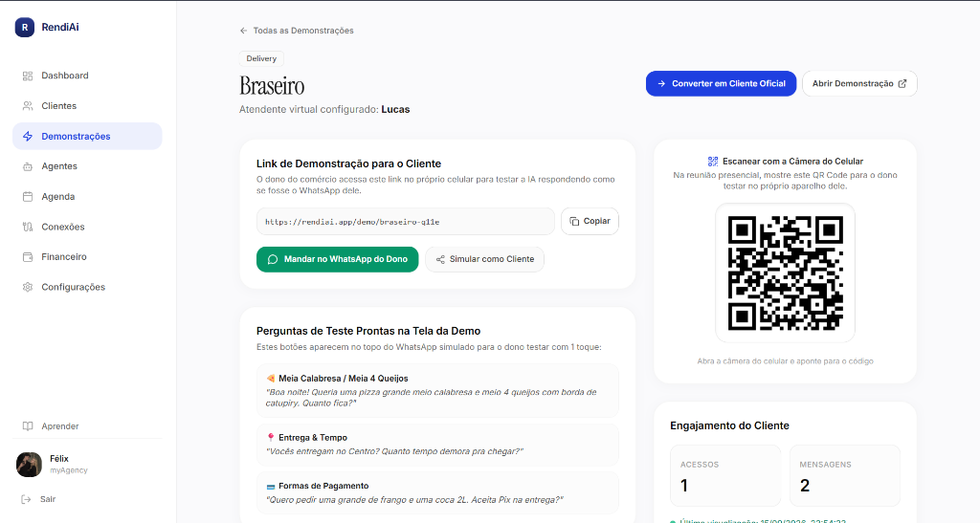Click the QR scan icon beside Escanear
This screenshot has width=980, height=523.
[x=712, y=162]
